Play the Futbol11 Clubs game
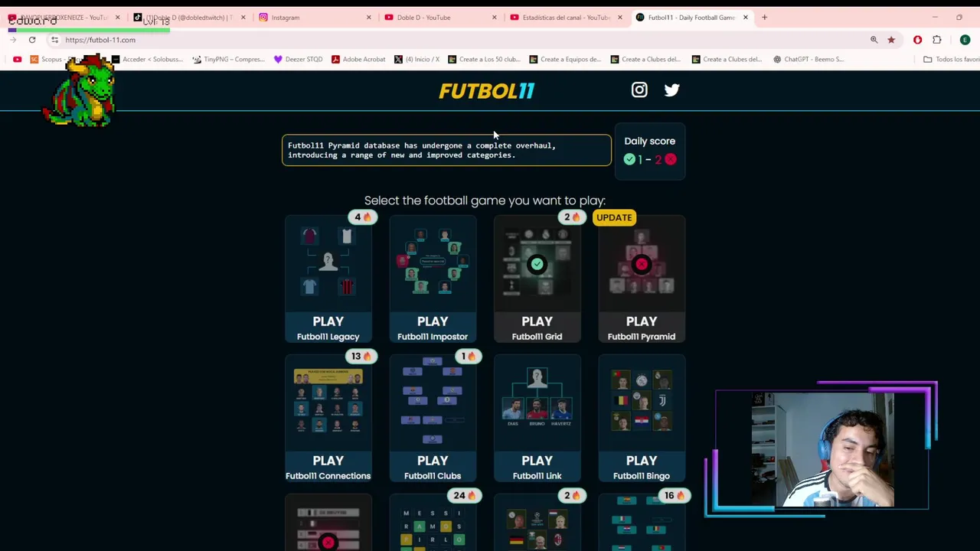This screenshot has height=551, width=980. tap(433, 419)
